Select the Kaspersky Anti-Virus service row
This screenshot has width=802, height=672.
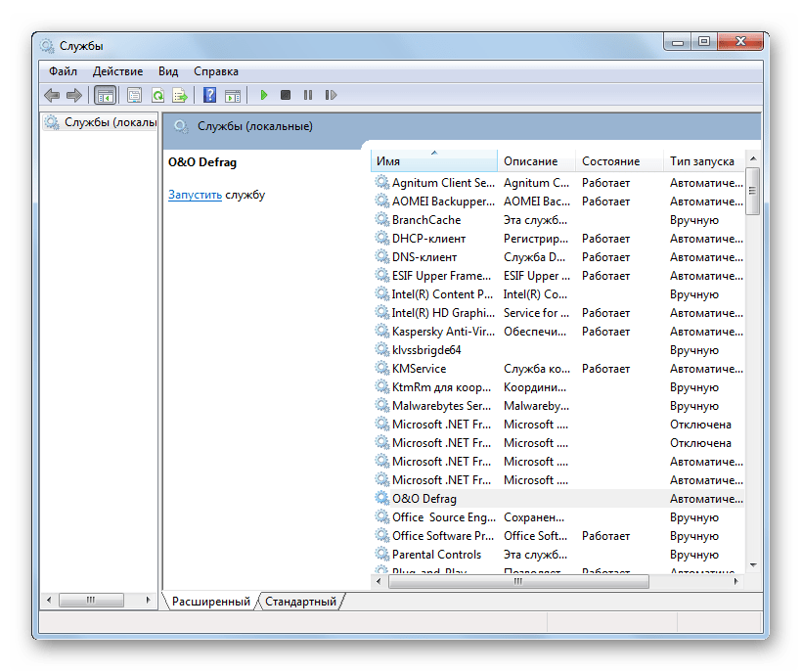442,332
